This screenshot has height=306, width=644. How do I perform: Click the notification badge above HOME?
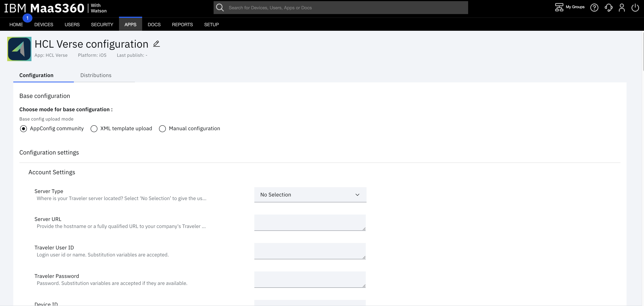coord(27,18)
